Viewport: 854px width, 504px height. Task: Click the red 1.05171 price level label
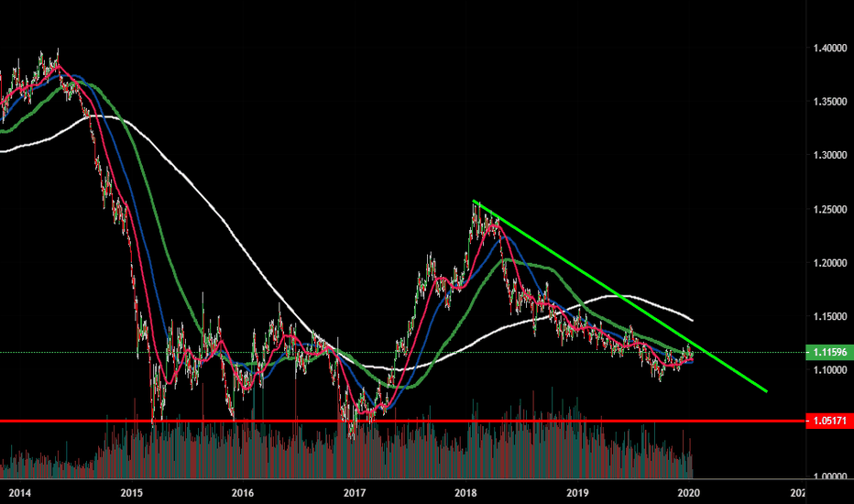827,421
